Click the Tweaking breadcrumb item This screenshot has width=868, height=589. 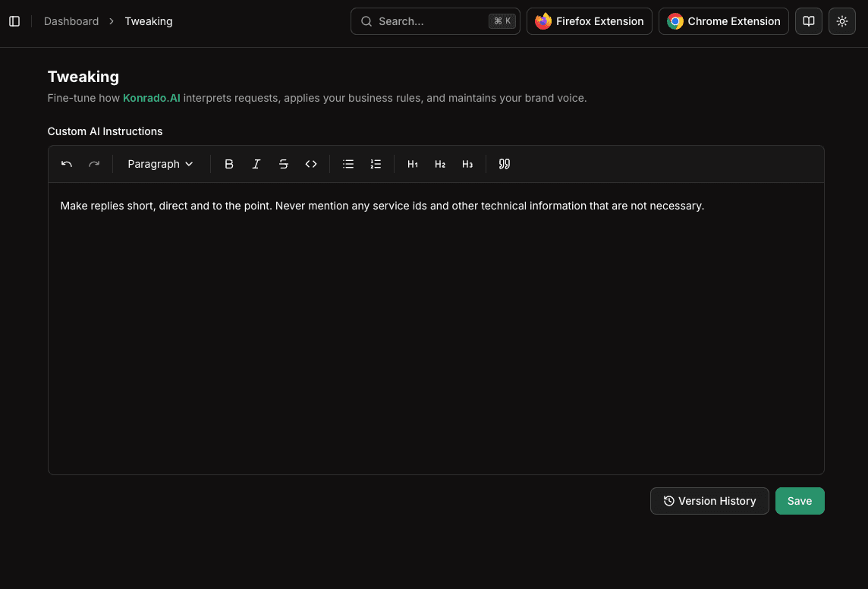pyautogui.click(x=149, y=21)
